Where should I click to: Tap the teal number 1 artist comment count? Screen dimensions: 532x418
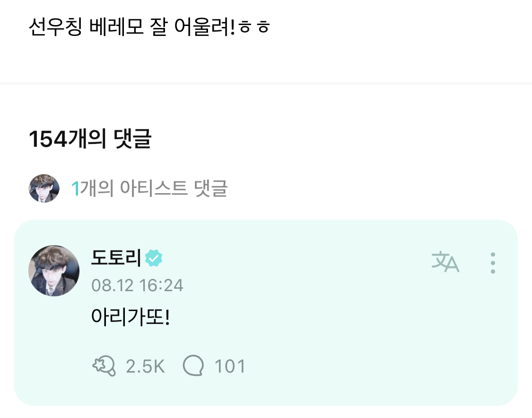click(x=75, y=189)
